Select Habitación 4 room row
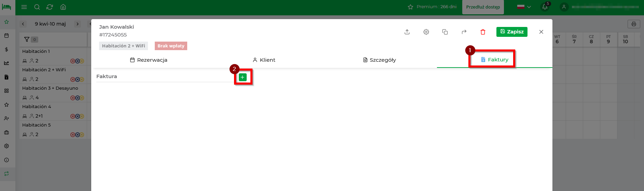The height and width of the screenshot is (191, 644). [x=53, y=111]
